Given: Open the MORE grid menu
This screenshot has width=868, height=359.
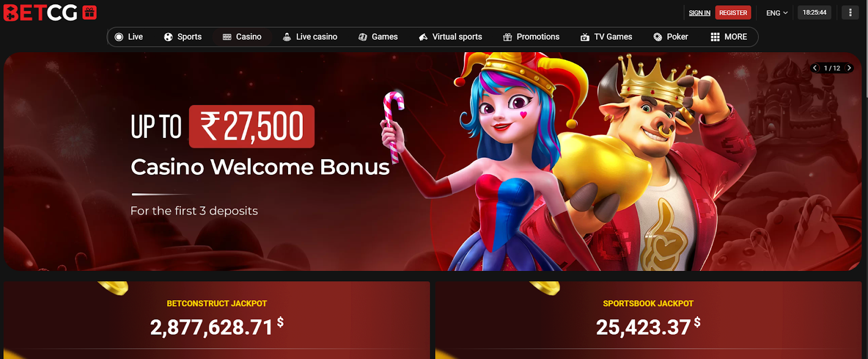Looking at the screenshot, I should point(729,37).
